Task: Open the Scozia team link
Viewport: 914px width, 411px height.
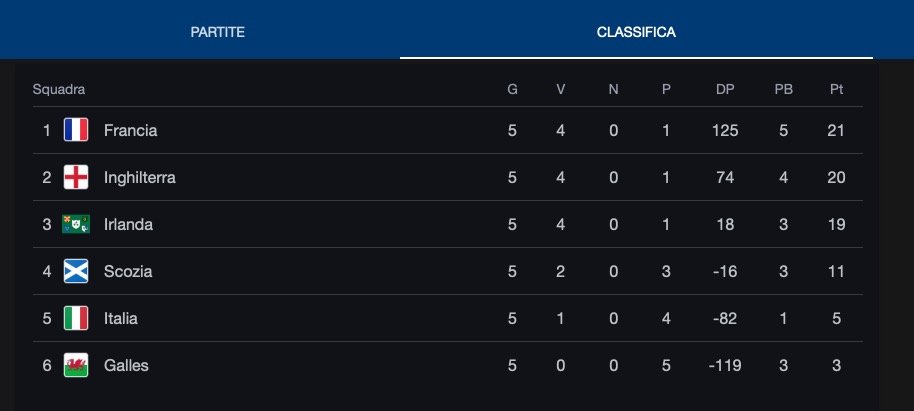Action: (128, 271)
